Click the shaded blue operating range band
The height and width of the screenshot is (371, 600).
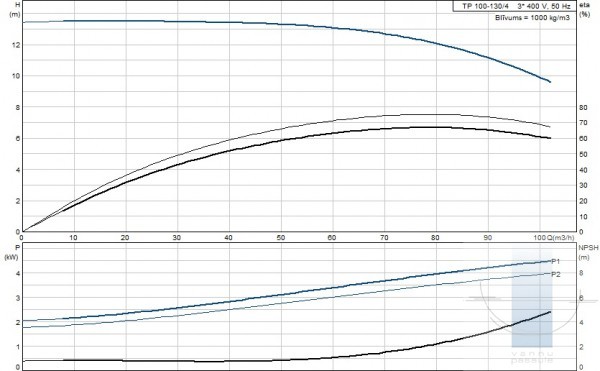pos(532,299)
